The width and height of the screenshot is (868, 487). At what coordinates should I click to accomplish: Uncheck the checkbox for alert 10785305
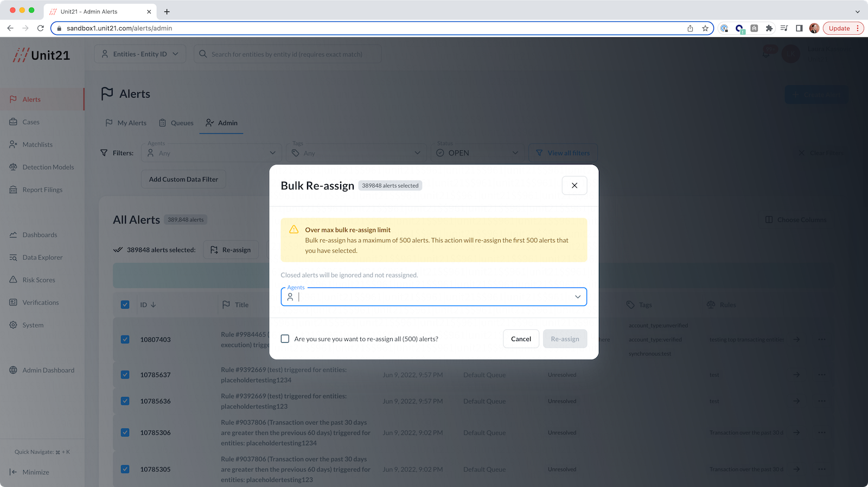tap(125, 470)
